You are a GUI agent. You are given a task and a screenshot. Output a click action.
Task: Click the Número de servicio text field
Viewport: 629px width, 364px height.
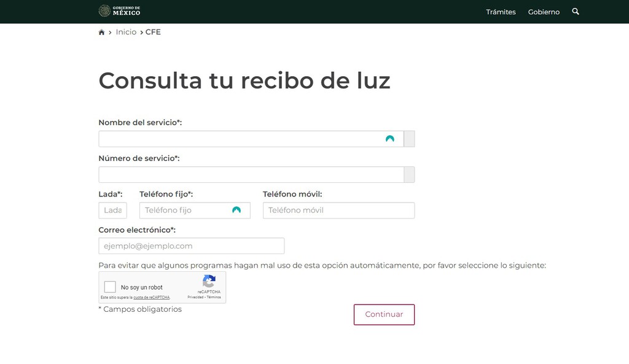(x=246, y=174)
